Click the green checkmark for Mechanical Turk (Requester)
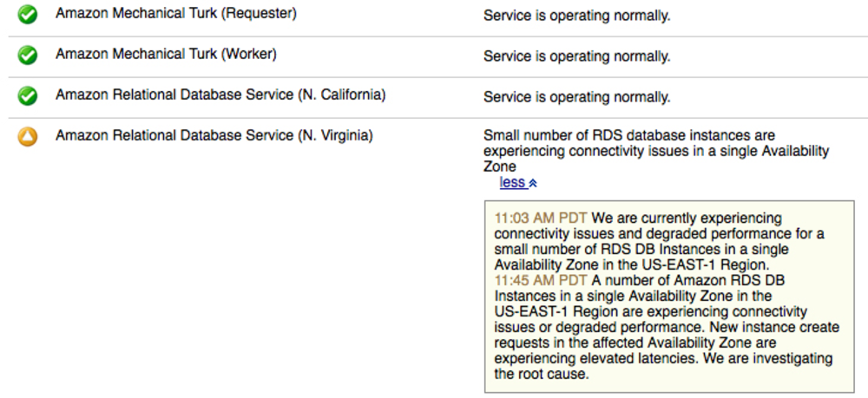The width and height of the screenshot is (868, 398). click(27, 15)
